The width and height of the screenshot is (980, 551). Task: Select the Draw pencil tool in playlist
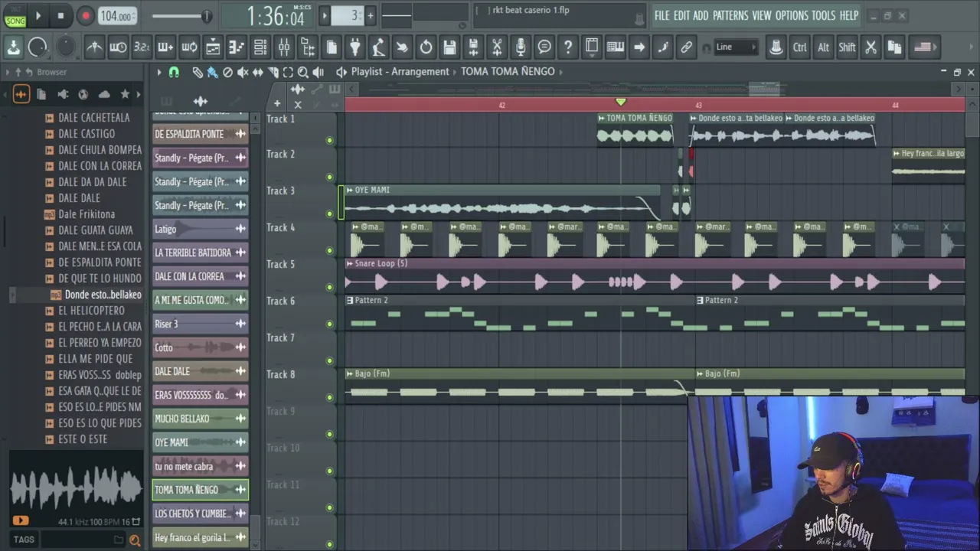[x=197, y=72]
